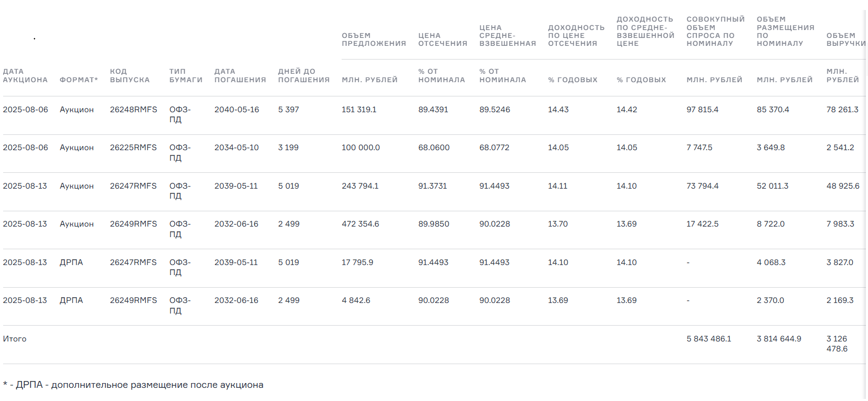The width and height of the screenshot is (868, 401).
Task: Click the "Тип бумаги" column header
Action: (185, 75)
